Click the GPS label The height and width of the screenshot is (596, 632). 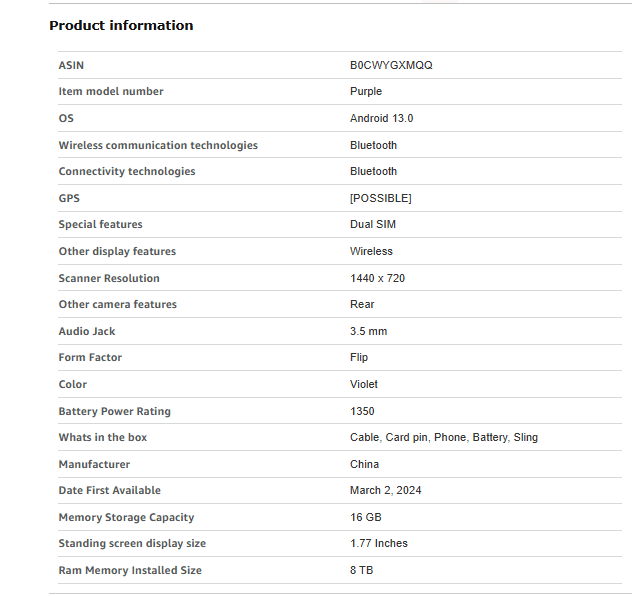pyautogui.click(x=69, y=198)
